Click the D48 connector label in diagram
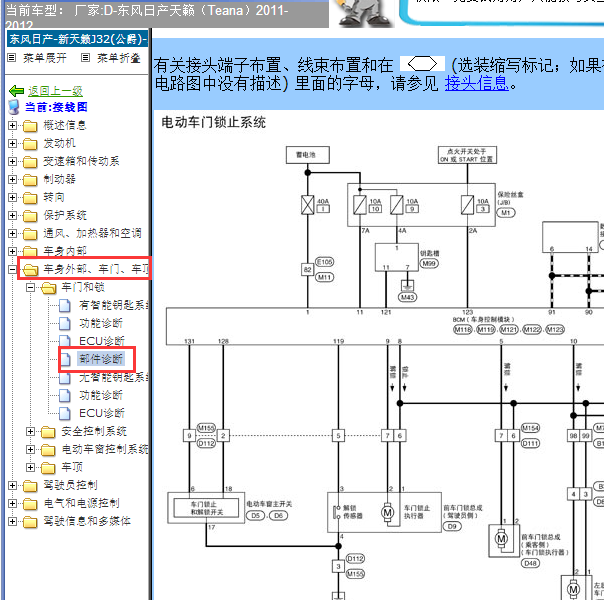The image size is (604, 600). pos(531,563)
